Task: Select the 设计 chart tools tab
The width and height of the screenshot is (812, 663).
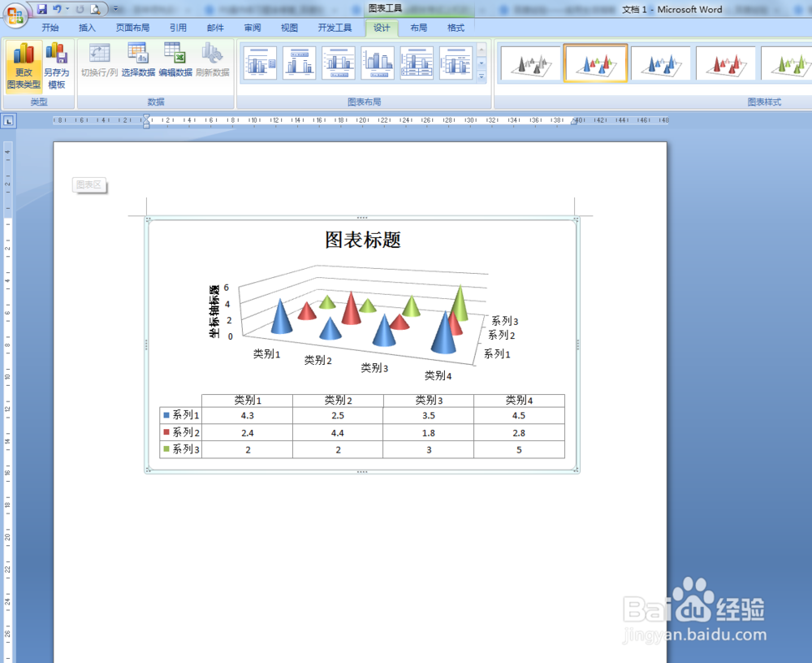Action: 382,28
